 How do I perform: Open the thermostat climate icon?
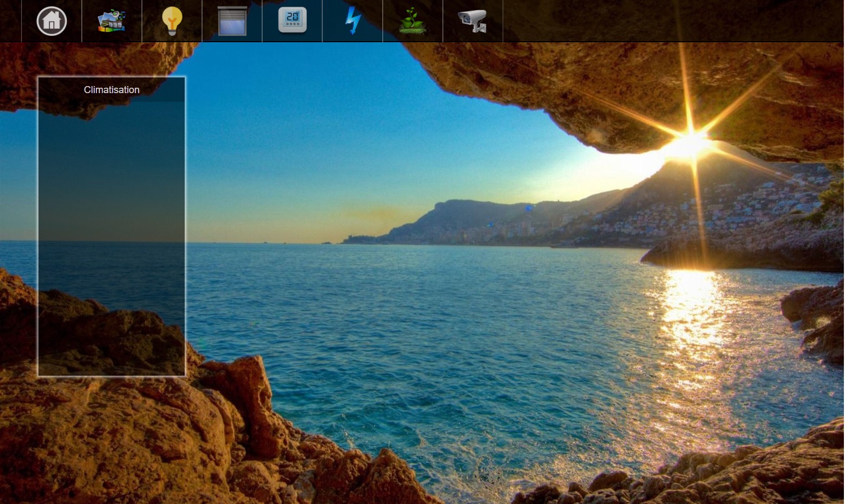[292, 21]
